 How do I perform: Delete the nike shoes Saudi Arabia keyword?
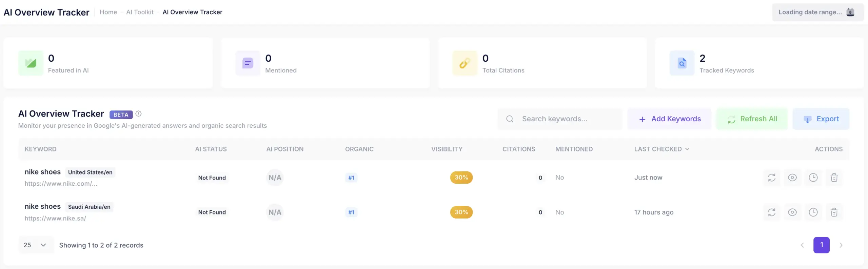tap(834, 212)
